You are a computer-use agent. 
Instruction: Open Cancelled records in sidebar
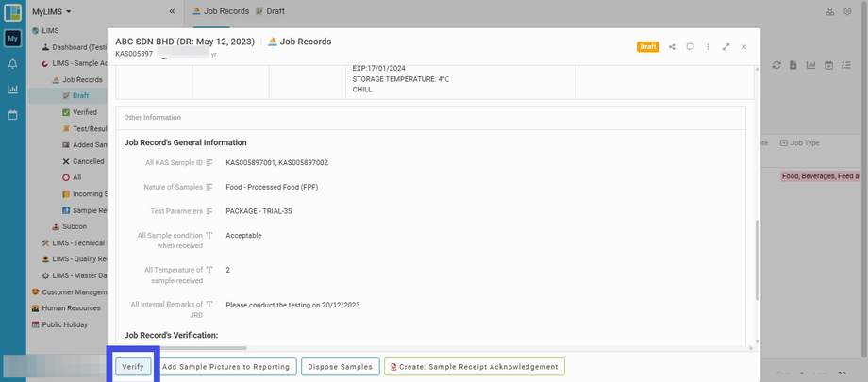(x=83, y=161)
